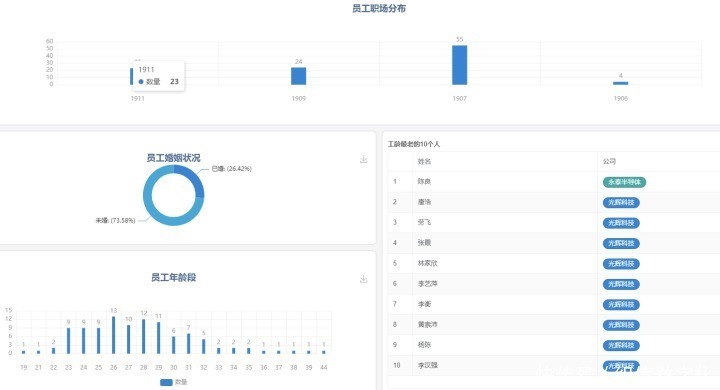This screenshot has width=720, height=390.
Task: Click the 未婚 (73.58%) label
Action: tap(115, 220)
